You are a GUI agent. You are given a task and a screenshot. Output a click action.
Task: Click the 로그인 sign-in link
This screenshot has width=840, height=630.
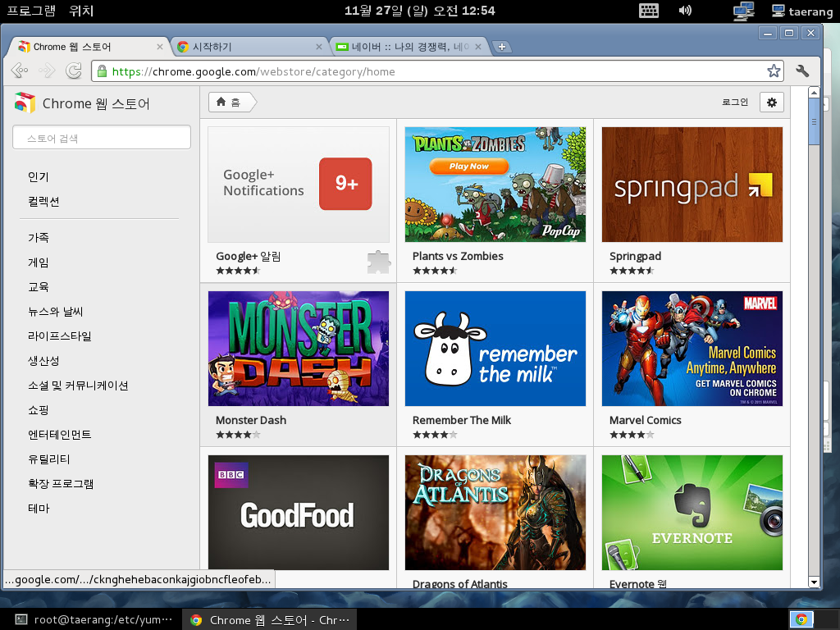[735, 102]
